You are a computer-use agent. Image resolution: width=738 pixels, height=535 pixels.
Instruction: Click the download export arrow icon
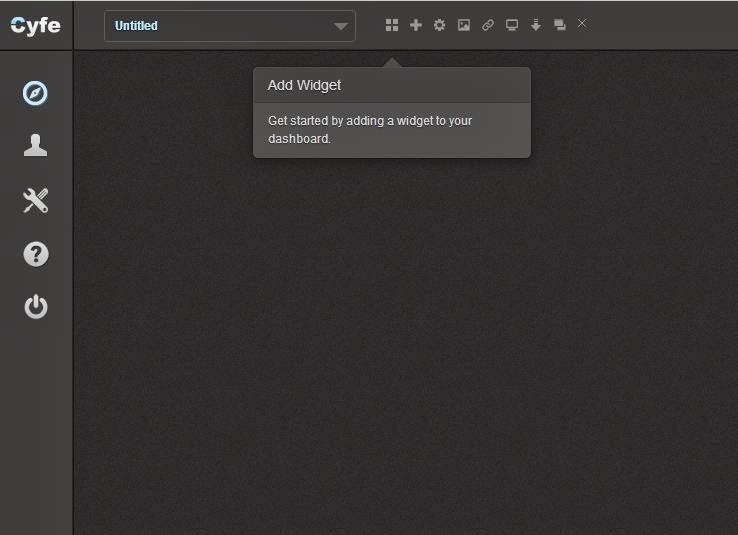pyautogui.click(x=536, y=24)
